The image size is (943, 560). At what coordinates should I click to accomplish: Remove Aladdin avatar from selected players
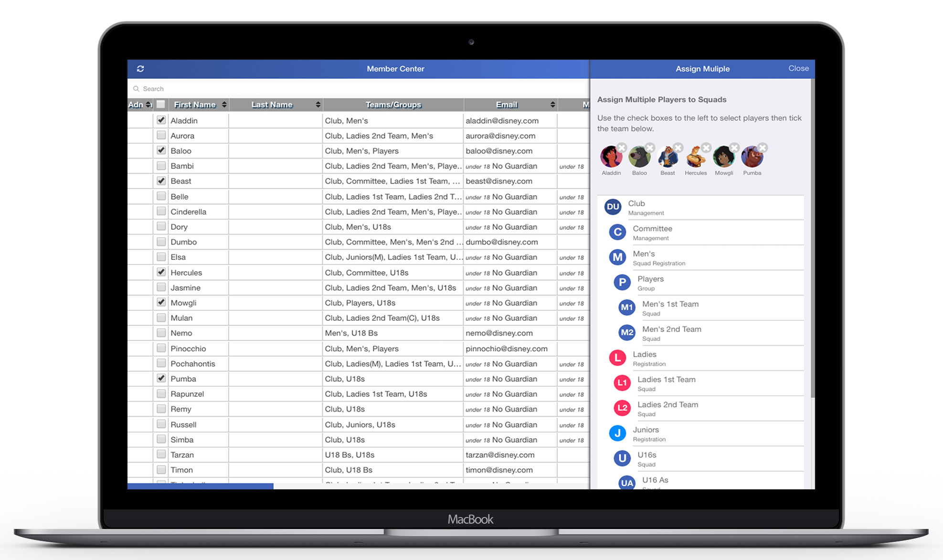(621, 148)
